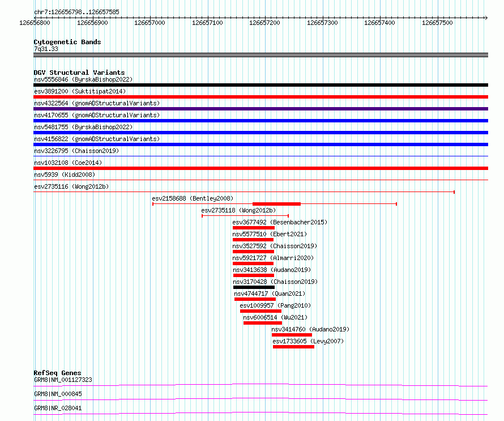Click the GRM8|NM_000845 gene label
Image resolution: width=504 pixels, height=421 pixels.
click(x=58, y=394)
